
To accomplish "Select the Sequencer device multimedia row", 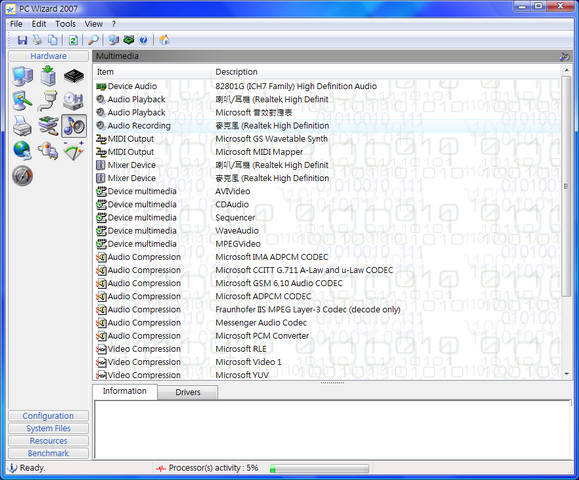I will click(x=327, y=217).
